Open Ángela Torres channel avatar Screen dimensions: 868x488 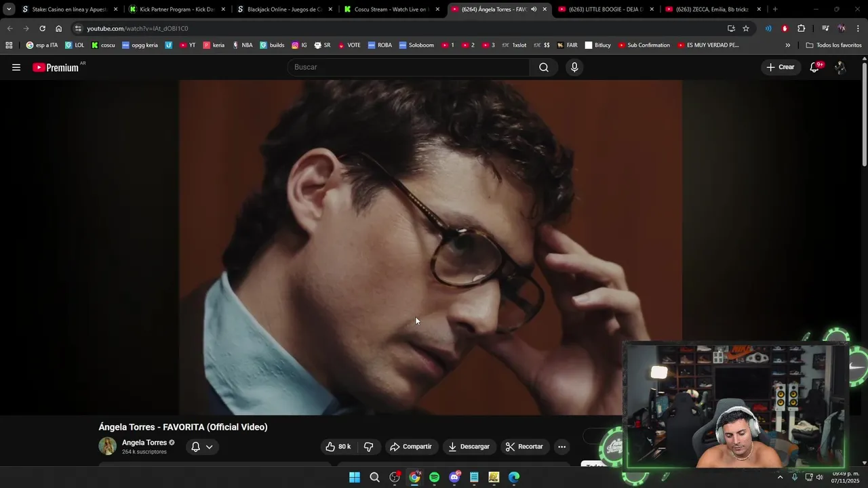pos(107,446)
